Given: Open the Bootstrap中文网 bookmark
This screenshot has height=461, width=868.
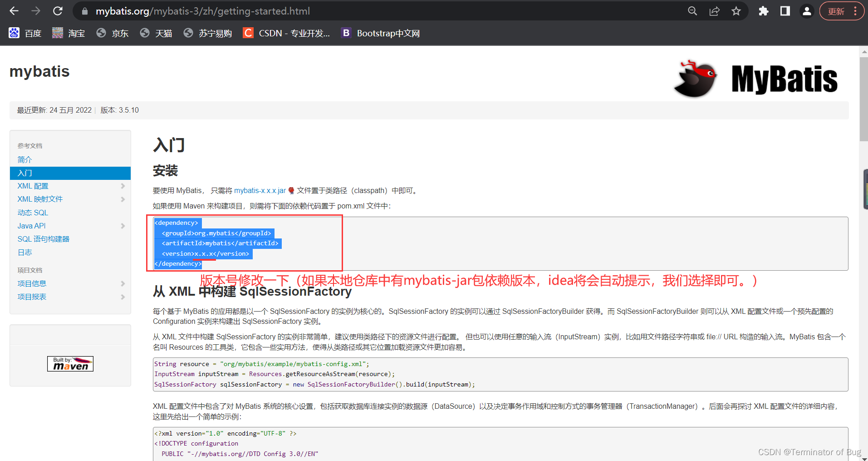Looking at the screenshot, I should click(x=380, y=33).
